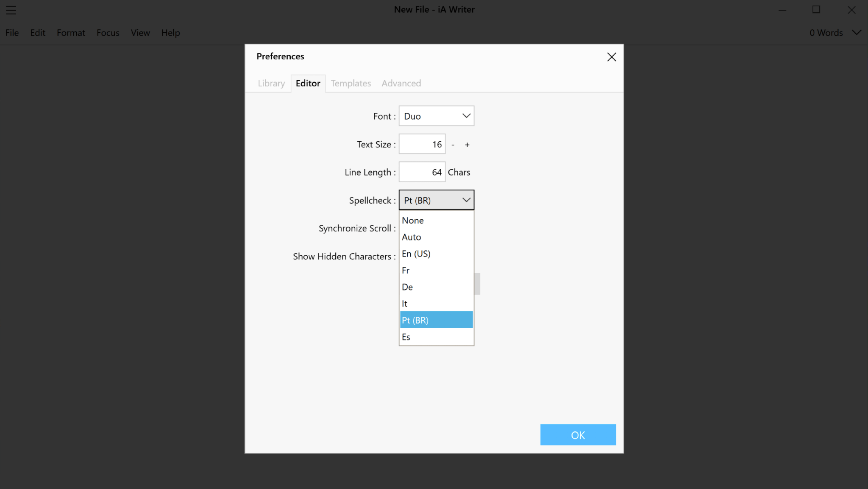Screen dimensions: 868x489
Task: Select En (US) spellcheck language
Action: (436, 254)
